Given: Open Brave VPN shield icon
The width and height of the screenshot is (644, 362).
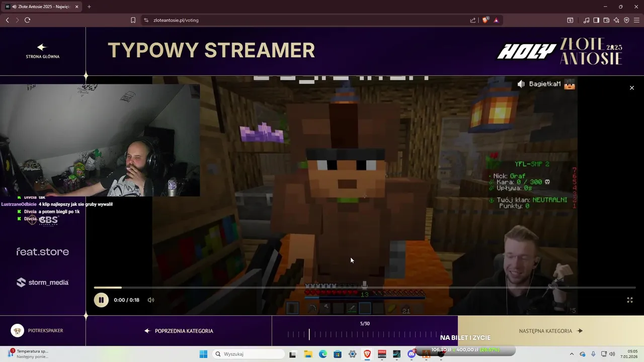Looking at the screenshot, I should (x=626, y=20).
